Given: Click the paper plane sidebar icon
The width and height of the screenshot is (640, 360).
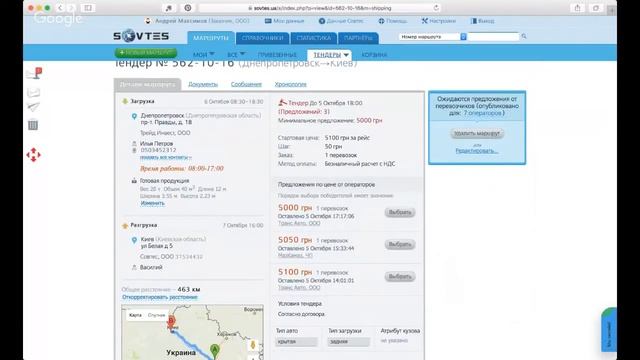Looking at the screenshot, I should point(33,107).
